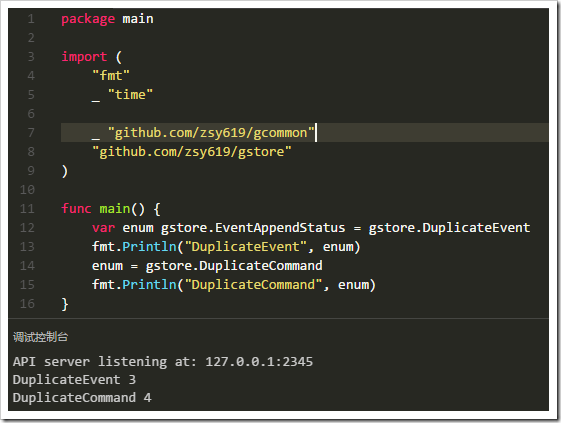This screenshot has width=561, height=423.
Task: Click the 'import' keyword
Action: tap(84, 57)
